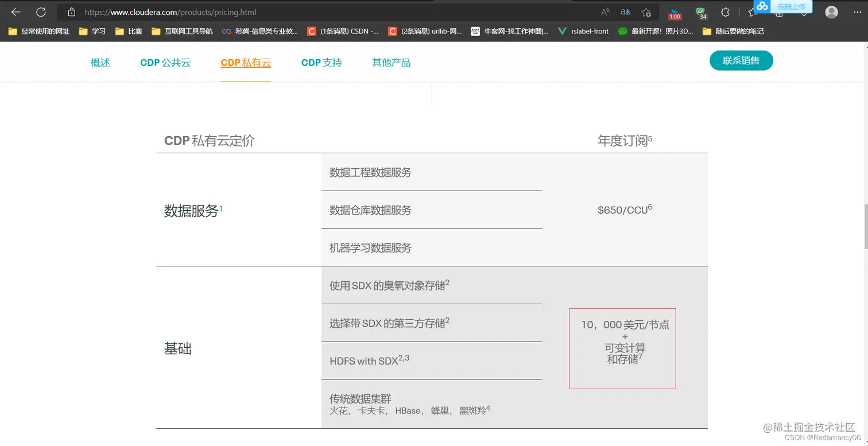This screenshot has height=446, width=868.
Task: Click the 年度订阅 column header
Action: click(x=625, y=140)
